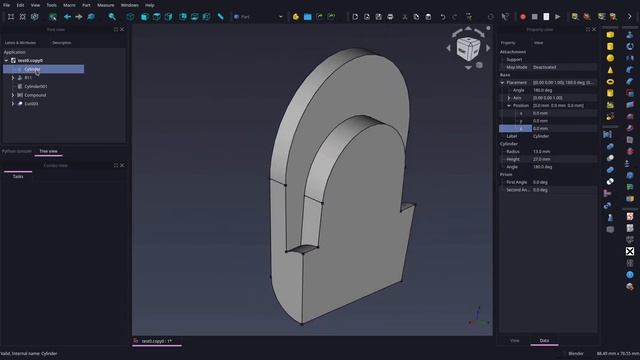
Task: Collapse the Position property row
Action: click(509, 106)
